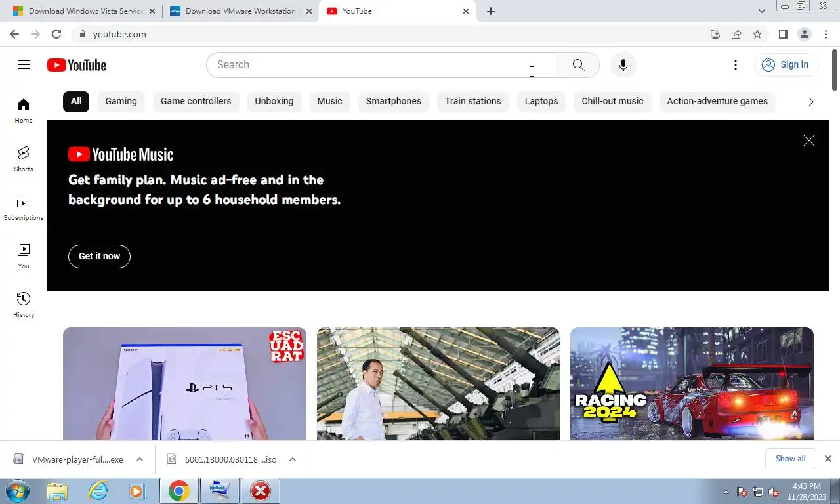Launch Internet Explorer from taskbar
The image size is (840, 504).
click(98, 491)
